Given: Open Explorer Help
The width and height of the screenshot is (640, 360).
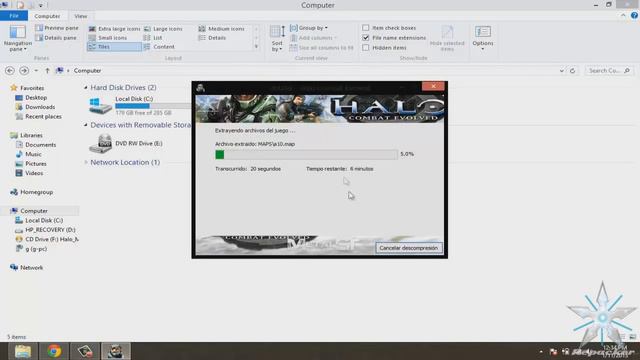Looking at the screenshot, I should [x=634, y=16].
